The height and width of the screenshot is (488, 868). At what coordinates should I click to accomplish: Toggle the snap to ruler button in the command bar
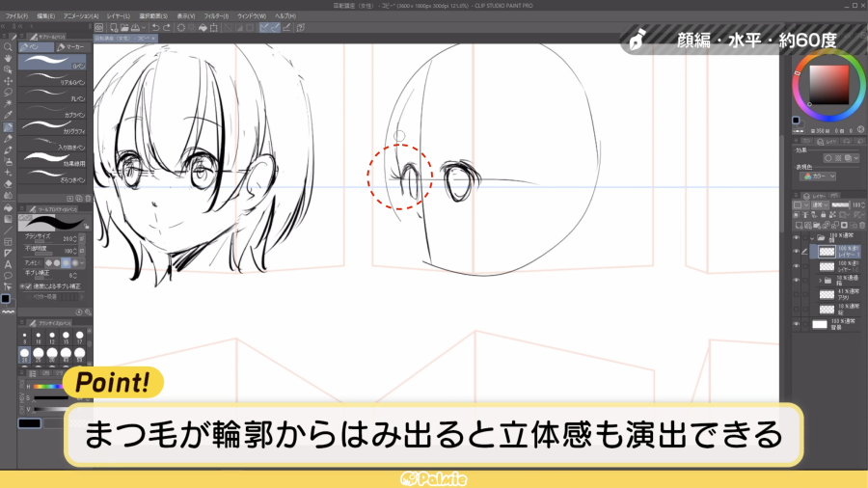click(x=264, y=27)
